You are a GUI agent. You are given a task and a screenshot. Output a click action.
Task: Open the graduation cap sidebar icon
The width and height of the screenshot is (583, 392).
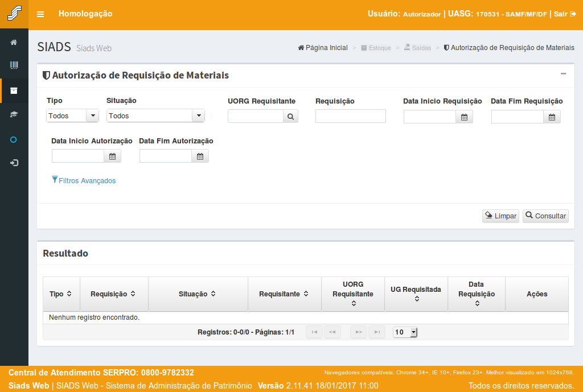[x=14, y=114]
